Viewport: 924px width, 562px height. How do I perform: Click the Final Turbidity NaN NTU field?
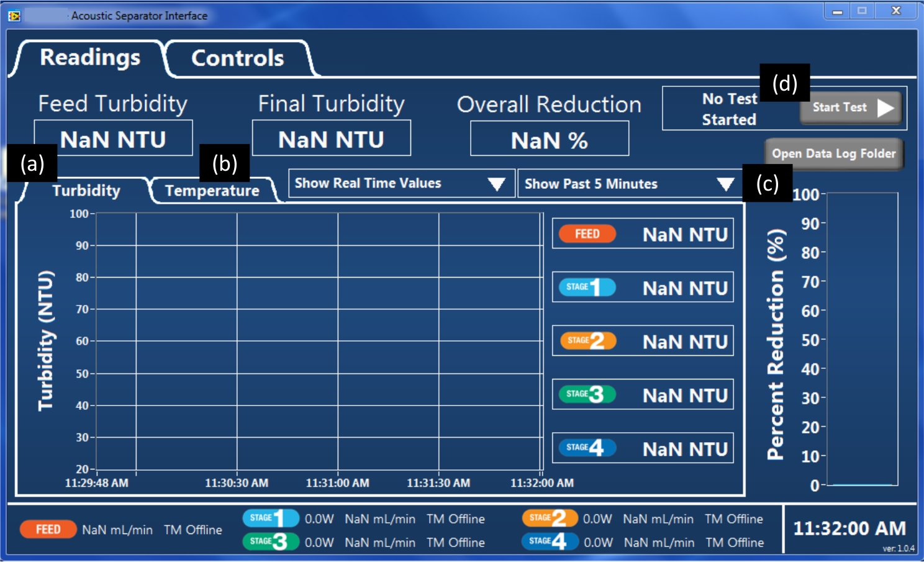[331, 139]
